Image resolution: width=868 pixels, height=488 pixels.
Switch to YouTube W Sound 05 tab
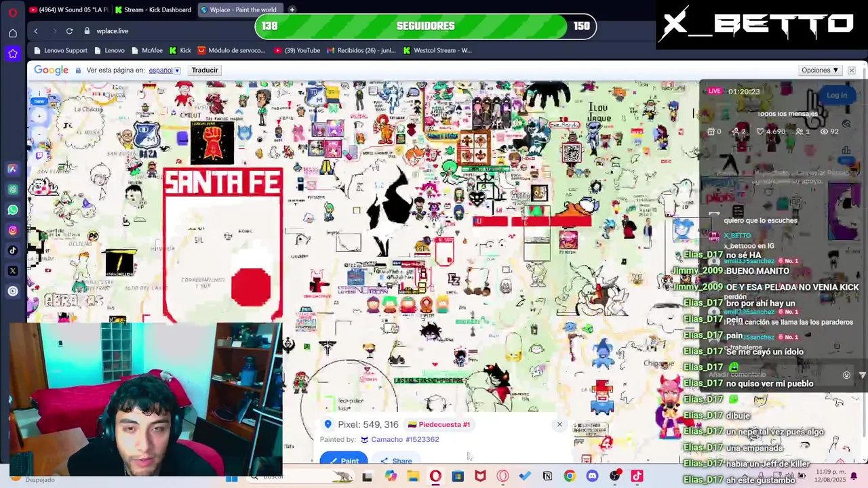69,9
